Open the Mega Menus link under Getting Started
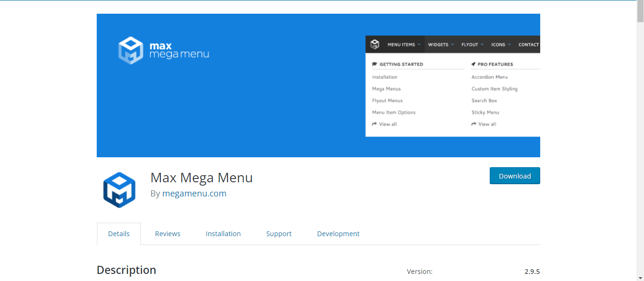The image size is (644, 281). [x=386, y=89]
